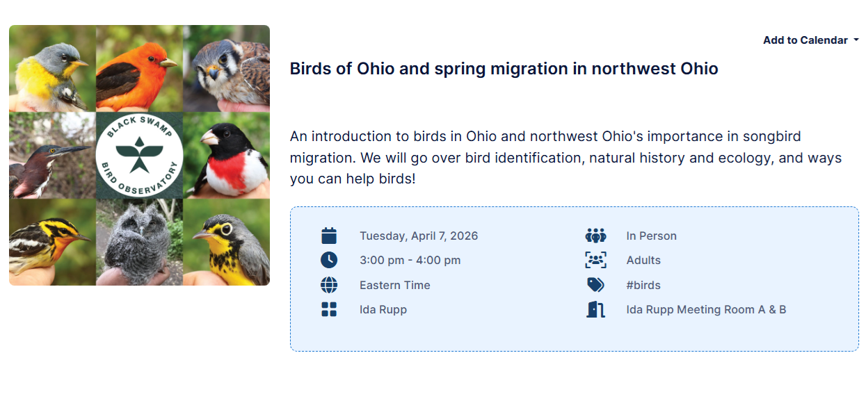
Task: Click the Ida Rupp branch name
Action: tap(383, 309)
